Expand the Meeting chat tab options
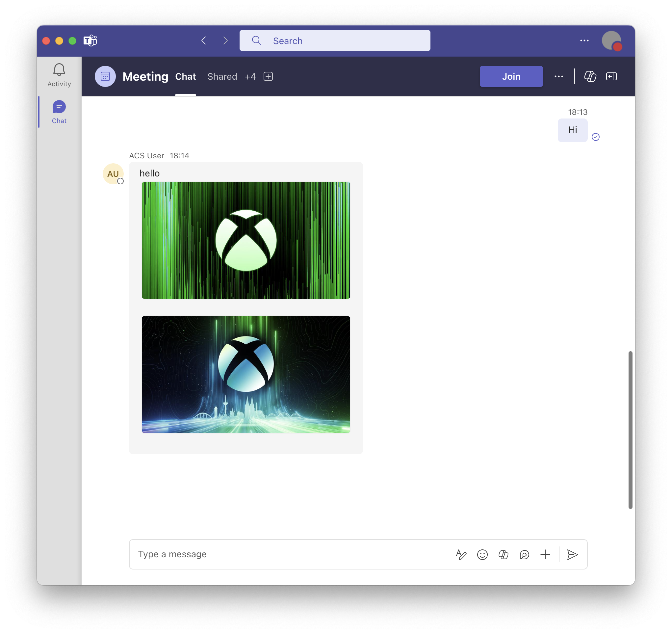Viewport: 672px width, 634px height. (x=250, y=76)
